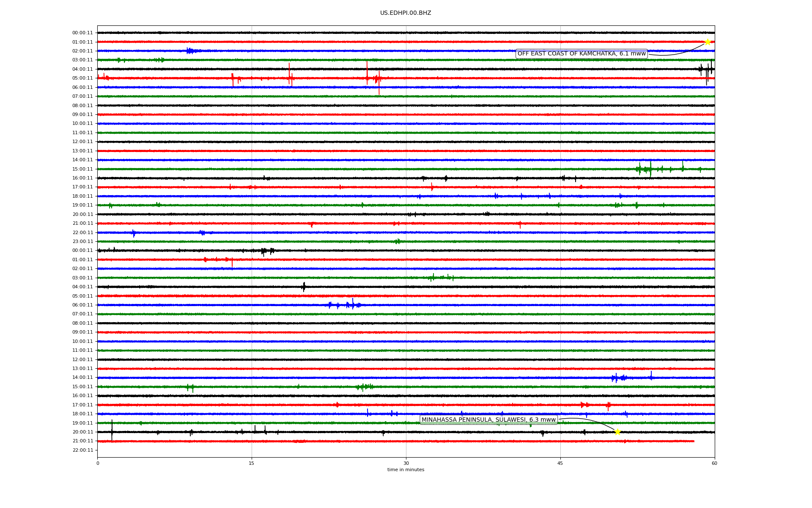Click the x-axis tick label 30
812x508 pixels.
pyautogui.click(x=406, y=463)
